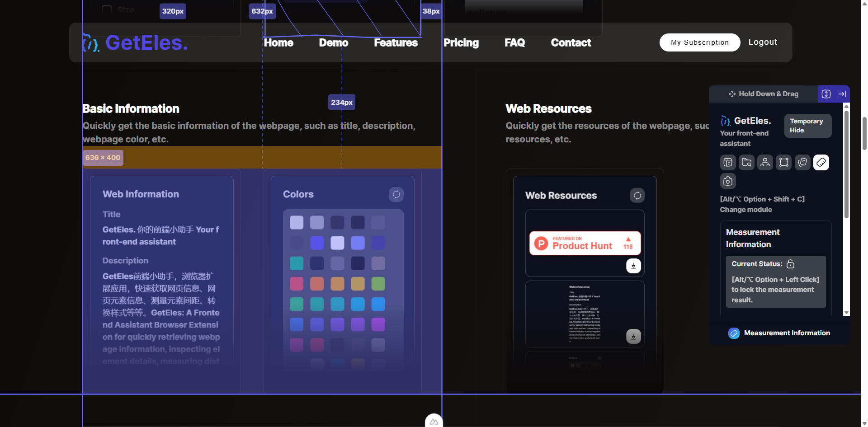868x427 pixels.
Task: Refresh the Colors card
Action: (x=396, y=194)
